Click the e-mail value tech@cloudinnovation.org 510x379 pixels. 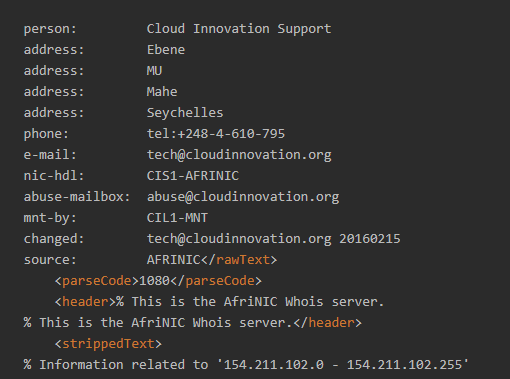(x=239, y=155)
